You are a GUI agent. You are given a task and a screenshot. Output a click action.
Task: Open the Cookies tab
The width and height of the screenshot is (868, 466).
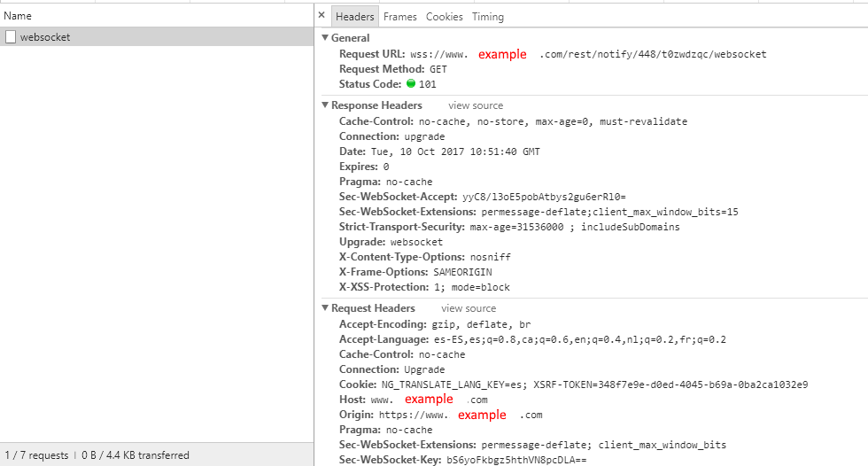tap(444, 17)
